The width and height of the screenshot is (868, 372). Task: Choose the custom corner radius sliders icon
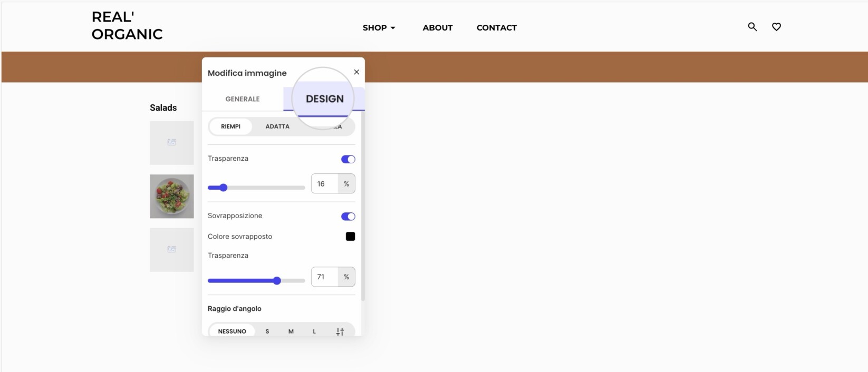point(340,331)
